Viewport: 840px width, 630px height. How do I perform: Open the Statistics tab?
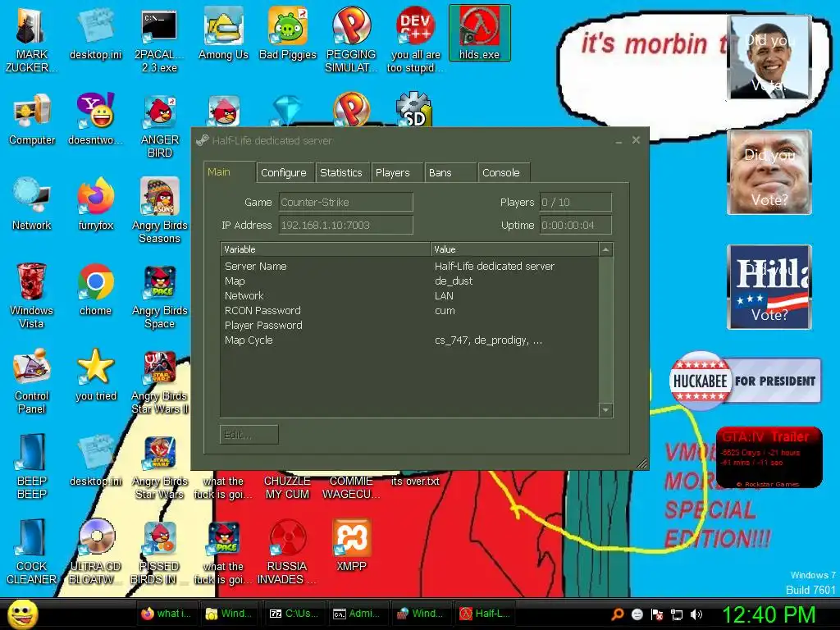click(x=342, y=172)
